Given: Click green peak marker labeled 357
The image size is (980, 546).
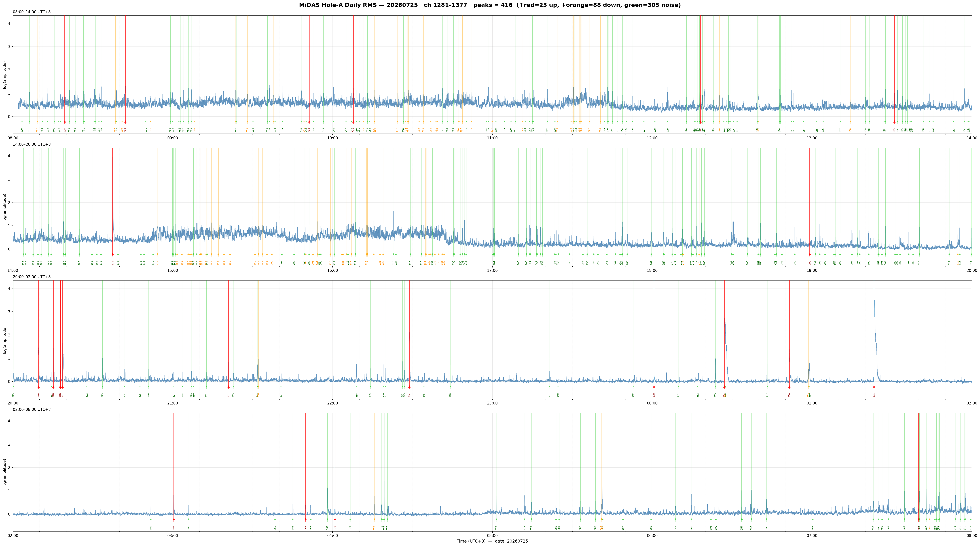Looking at the screenshot, I should 767,387.
